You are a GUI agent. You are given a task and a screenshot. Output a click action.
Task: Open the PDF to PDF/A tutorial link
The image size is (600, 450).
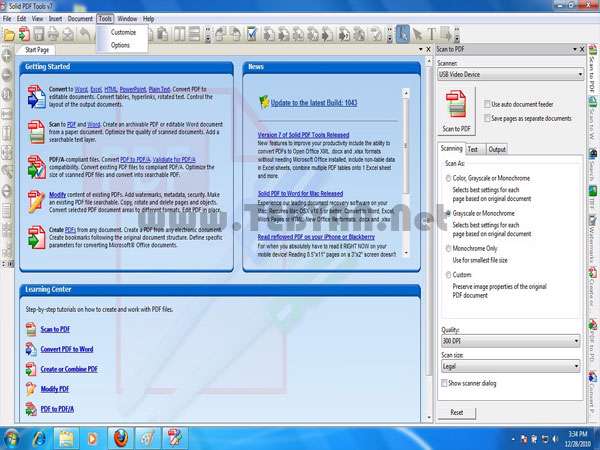pos(57,409)
